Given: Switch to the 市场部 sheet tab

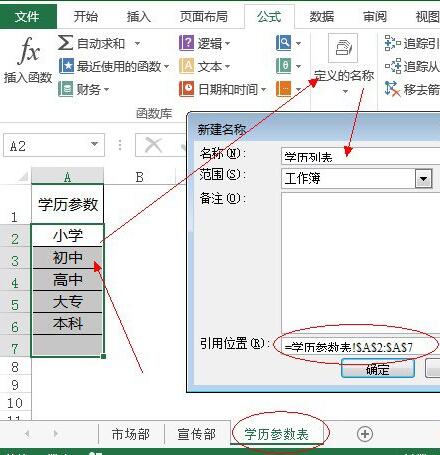Looking at the screenshot, I should pos(131,434).
